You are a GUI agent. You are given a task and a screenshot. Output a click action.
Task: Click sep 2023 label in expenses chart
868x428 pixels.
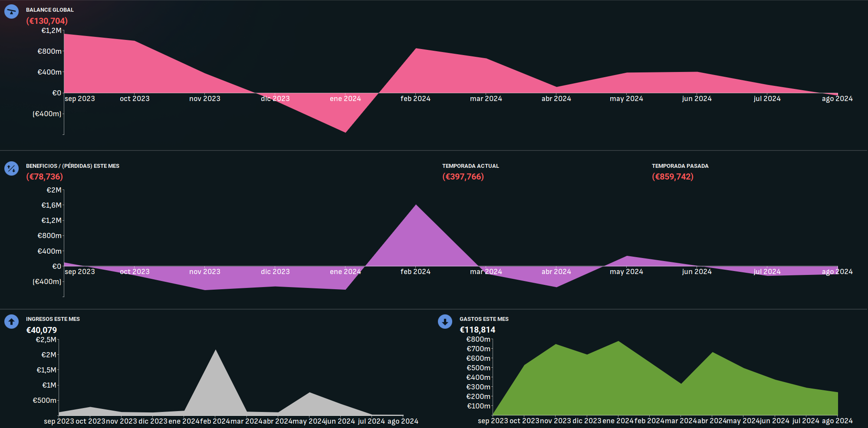point(493,421)
